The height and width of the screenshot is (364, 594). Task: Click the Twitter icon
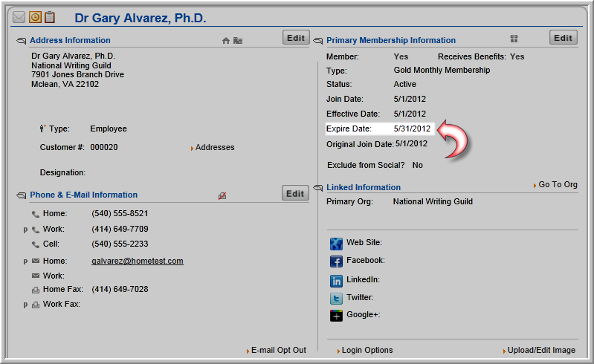point(336,298)
